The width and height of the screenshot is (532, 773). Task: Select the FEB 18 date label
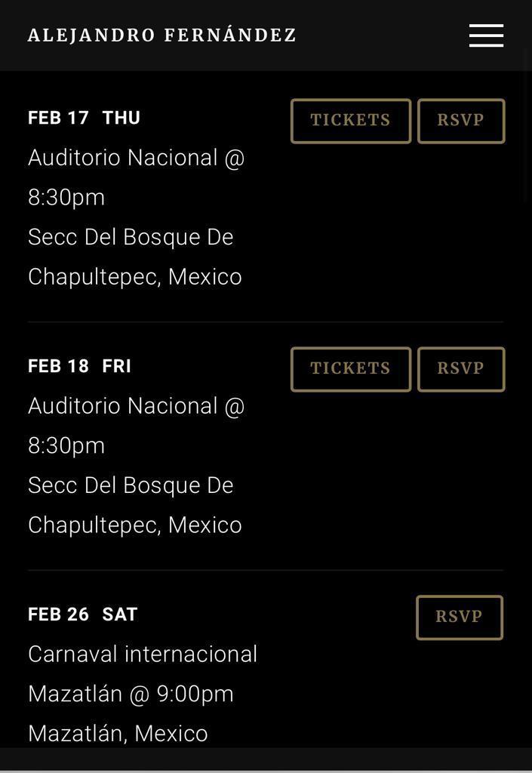click(58, 366)
